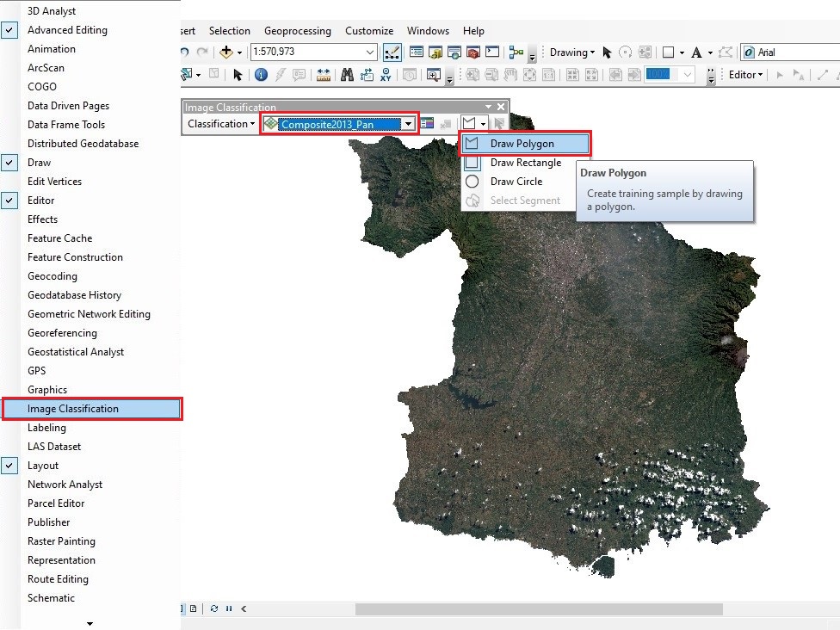Open the Customize menu
Viewport: 840px width, 630px height.
click(369, 30)
